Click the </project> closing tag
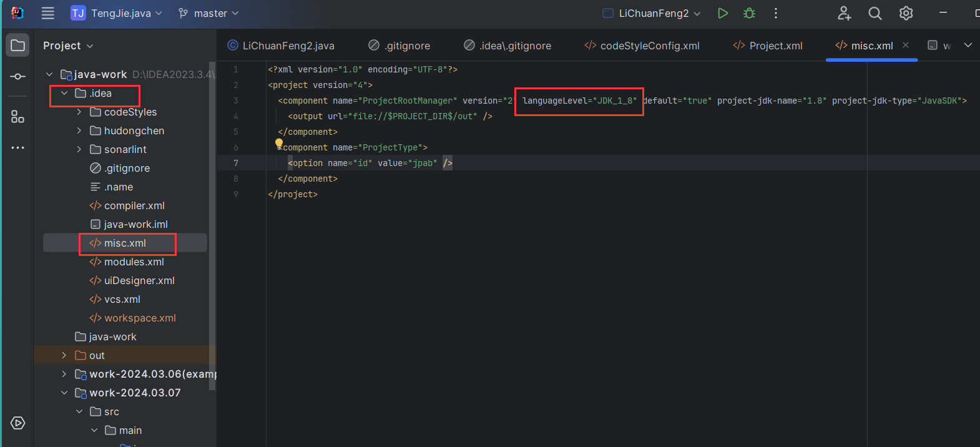Image resolution: width=980 pixels, height=447 pixels. pyautogui.click(x=293, y=194)
